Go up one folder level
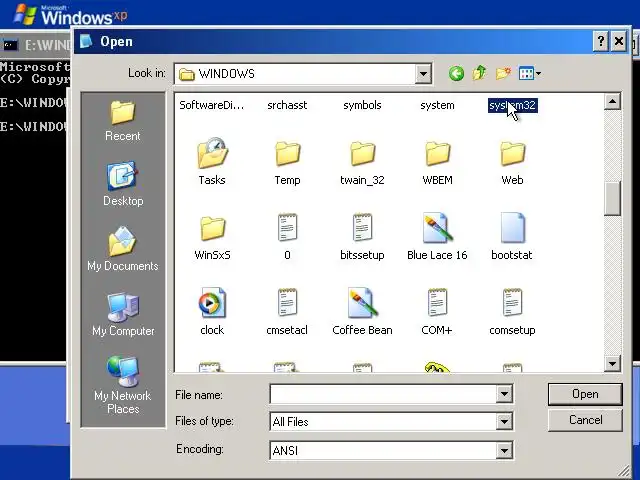The height and width of the screenshot is (480, 640). click(x=479, y=73)
